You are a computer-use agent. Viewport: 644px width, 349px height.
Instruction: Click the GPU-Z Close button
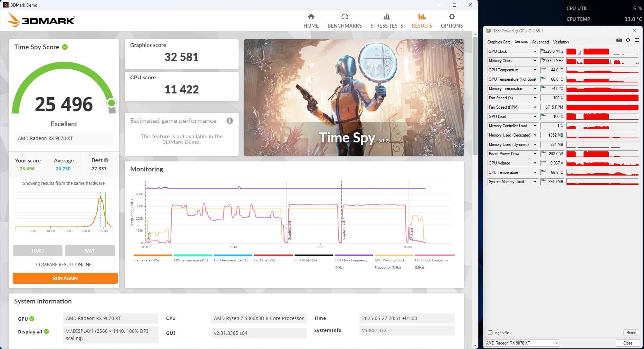628,343
